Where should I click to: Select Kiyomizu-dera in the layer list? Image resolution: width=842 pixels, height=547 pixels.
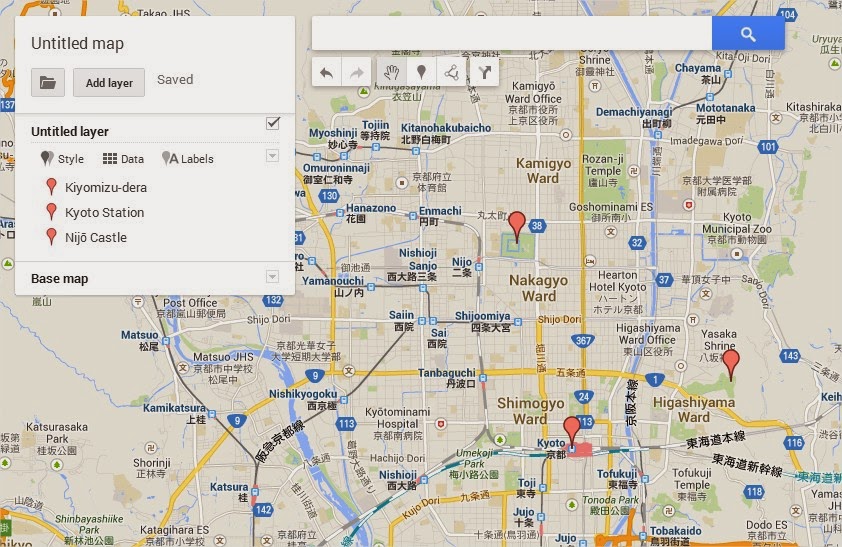106,187
